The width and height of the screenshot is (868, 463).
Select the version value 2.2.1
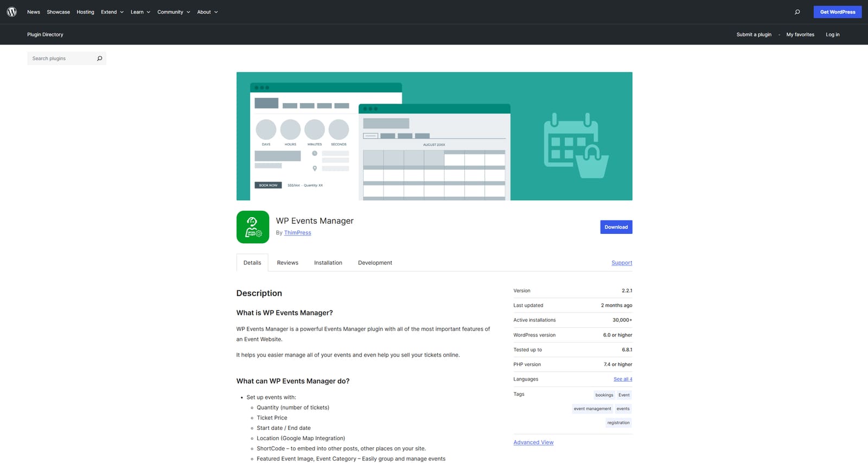tap(627, 291)
